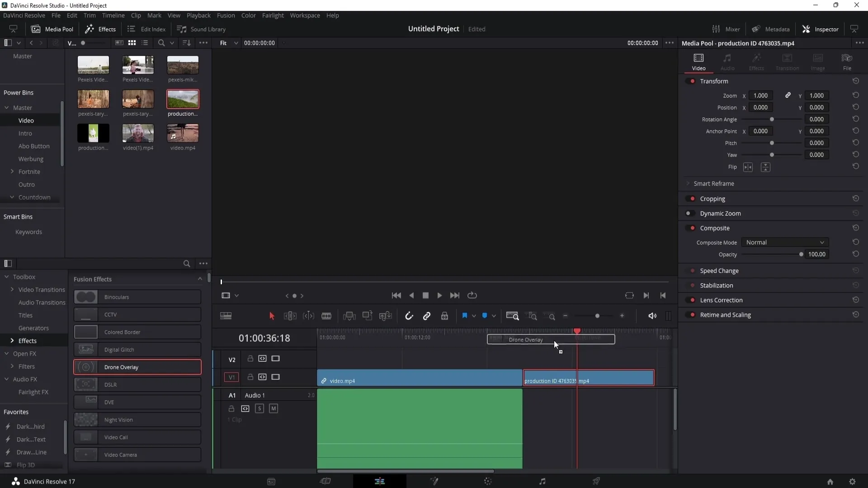
Task: Expand the Video Transitions tree item
Action: click(12, 290)
